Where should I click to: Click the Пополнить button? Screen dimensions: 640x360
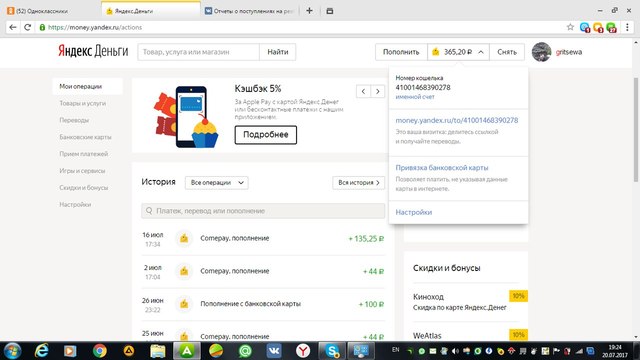click(x=401, y=52)
